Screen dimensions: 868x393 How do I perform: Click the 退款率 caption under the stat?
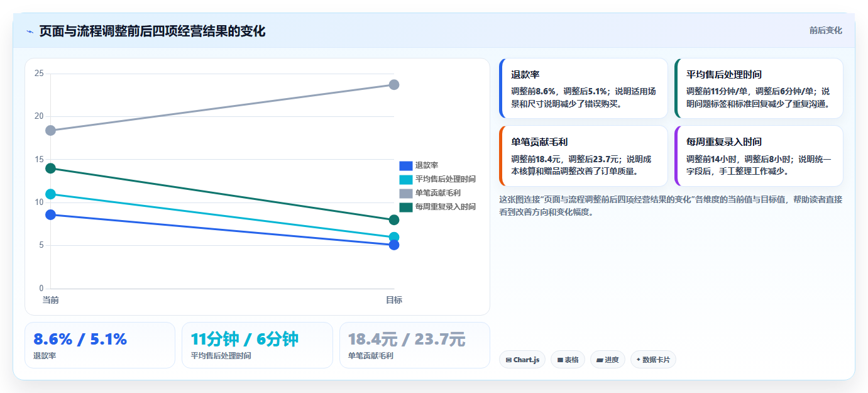click(45, 356)
